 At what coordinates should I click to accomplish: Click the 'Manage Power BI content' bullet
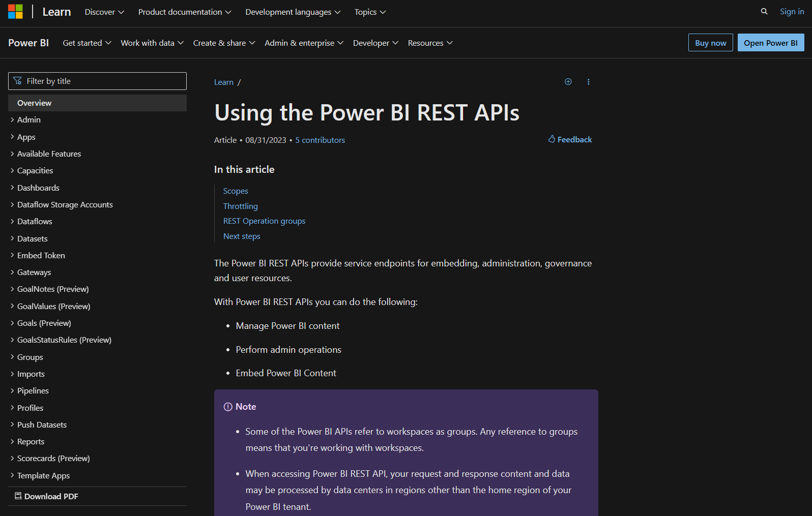[x=287, y=325]
